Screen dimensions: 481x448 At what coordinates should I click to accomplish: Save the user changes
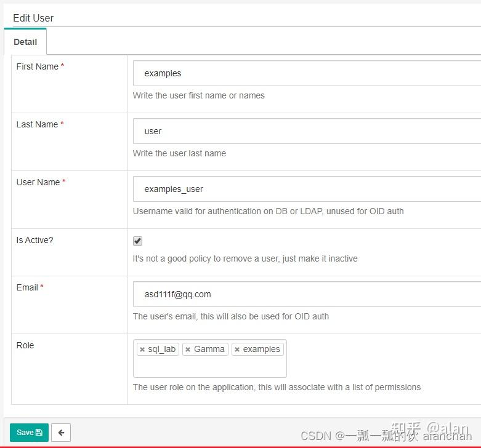tap(29, 433)
